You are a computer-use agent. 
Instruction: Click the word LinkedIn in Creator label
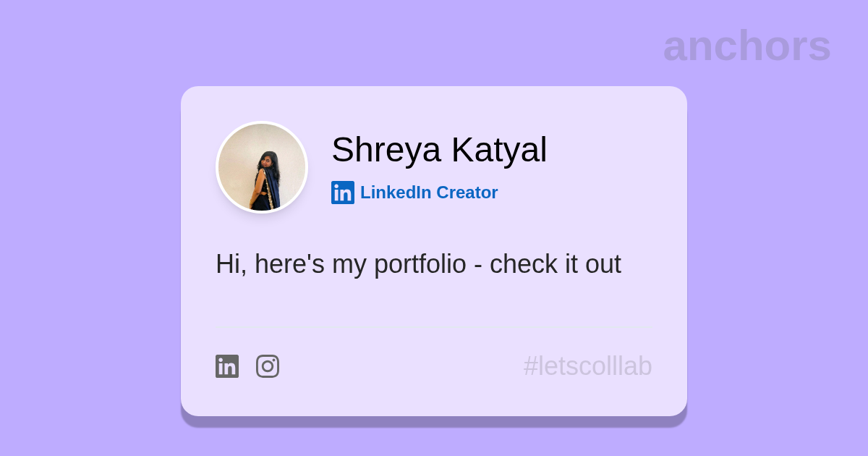(x=396, y=193)
